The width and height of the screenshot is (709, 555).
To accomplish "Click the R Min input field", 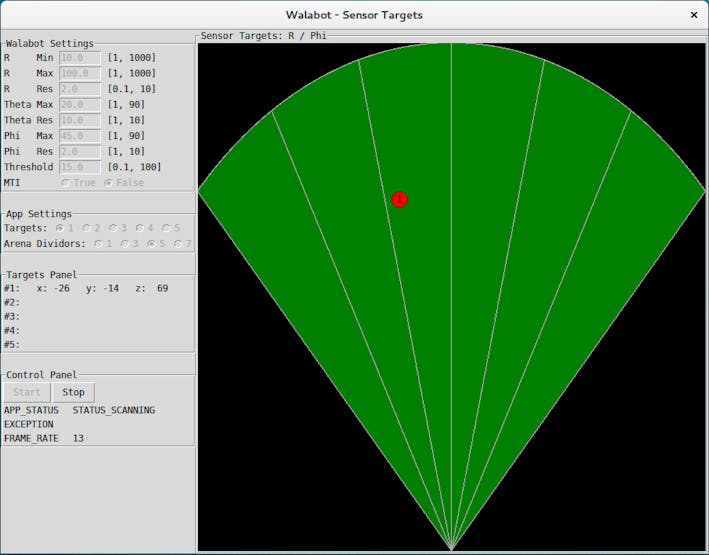I will tap(80, 58).
